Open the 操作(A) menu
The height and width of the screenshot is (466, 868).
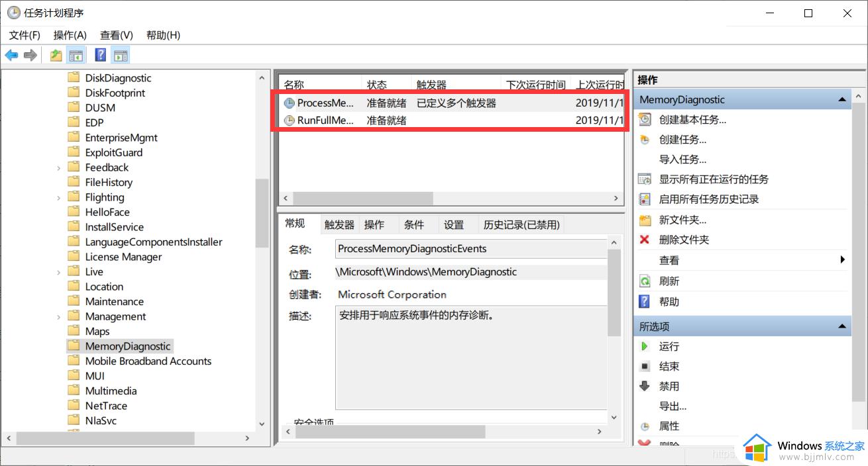70,35
